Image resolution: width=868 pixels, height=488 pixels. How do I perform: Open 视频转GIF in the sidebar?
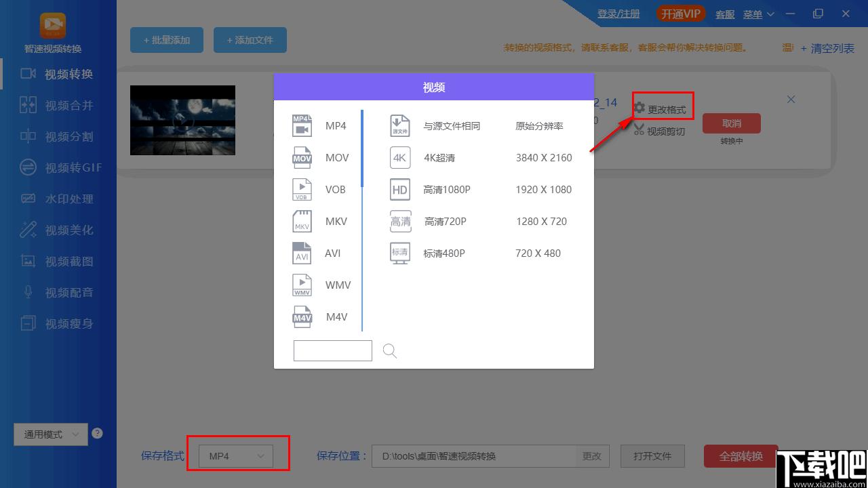click(58, 167)
